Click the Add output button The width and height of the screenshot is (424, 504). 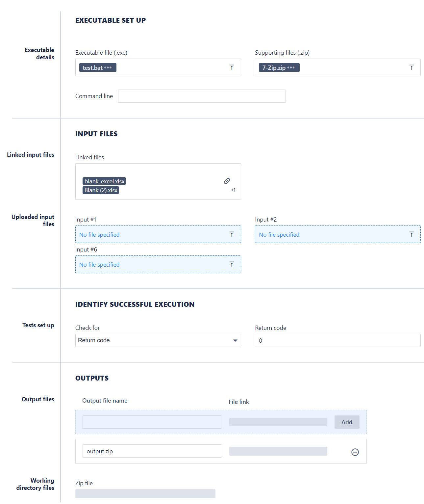[347, 422]
